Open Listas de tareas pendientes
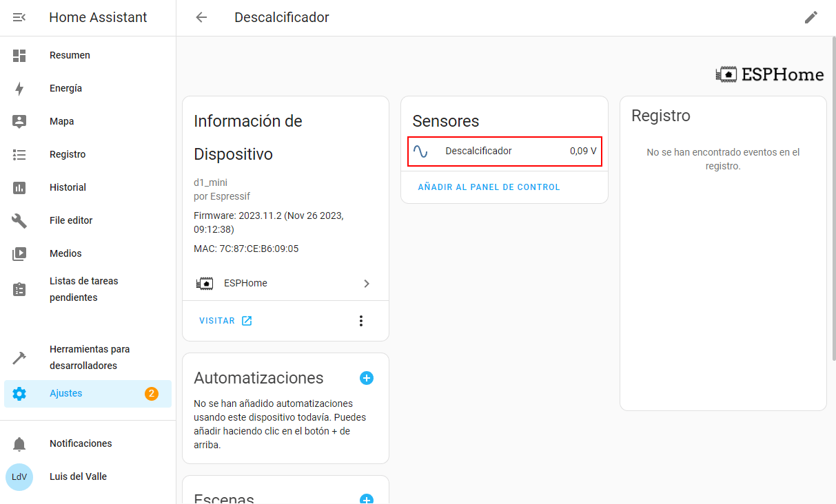836x504 pixels. coord(88,289)
